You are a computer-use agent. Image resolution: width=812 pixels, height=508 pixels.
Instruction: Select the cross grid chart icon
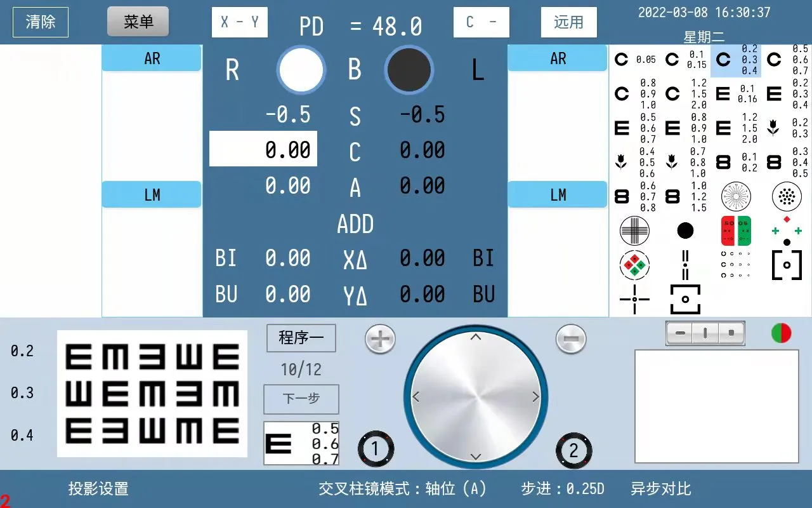(x=634, y=231)
